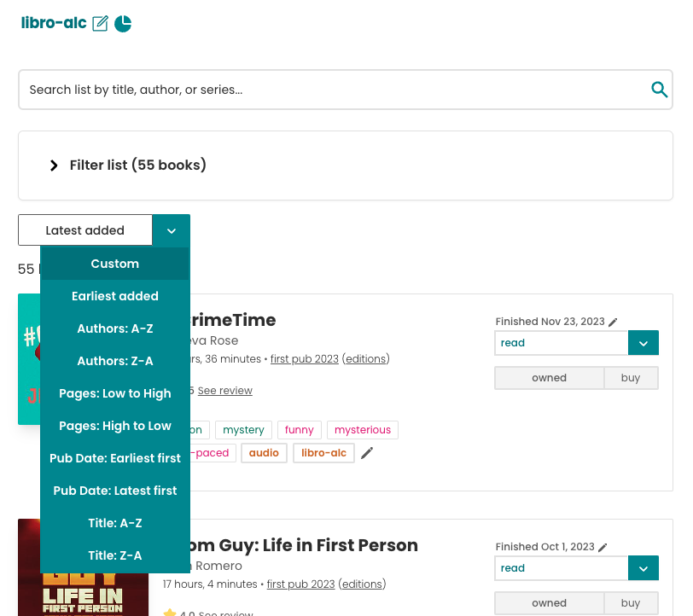Sort by Pages: Low to High
Image resolution: width=693 pixels, height=616 pixels.
pos(115,393)
